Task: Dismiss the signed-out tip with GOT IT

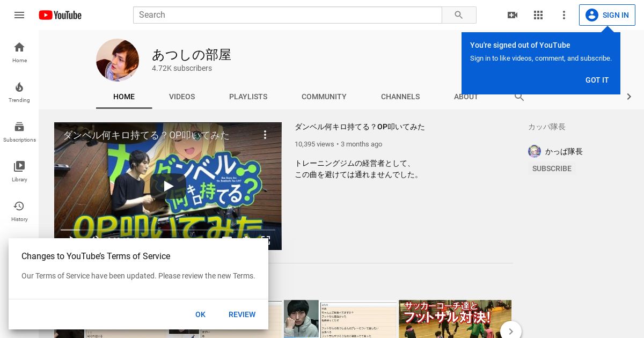Action: pyautogui.click(x=597, y=80)
